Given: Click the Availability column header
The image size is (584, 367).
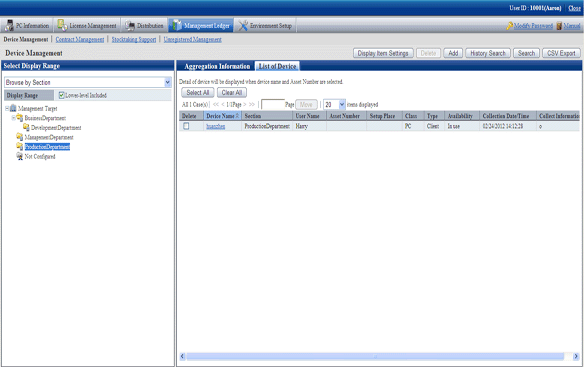Looking at the screenshot, I should pos(462,116).
